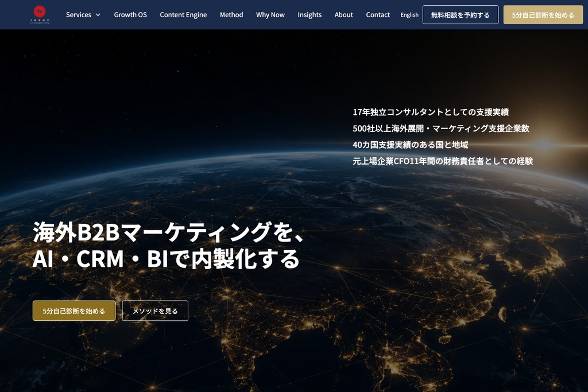Click the headline 海外B2Bマーケティングを、
Image resolution: width=588 pixels, height=392 pixels.
click(x=168, y=232)
